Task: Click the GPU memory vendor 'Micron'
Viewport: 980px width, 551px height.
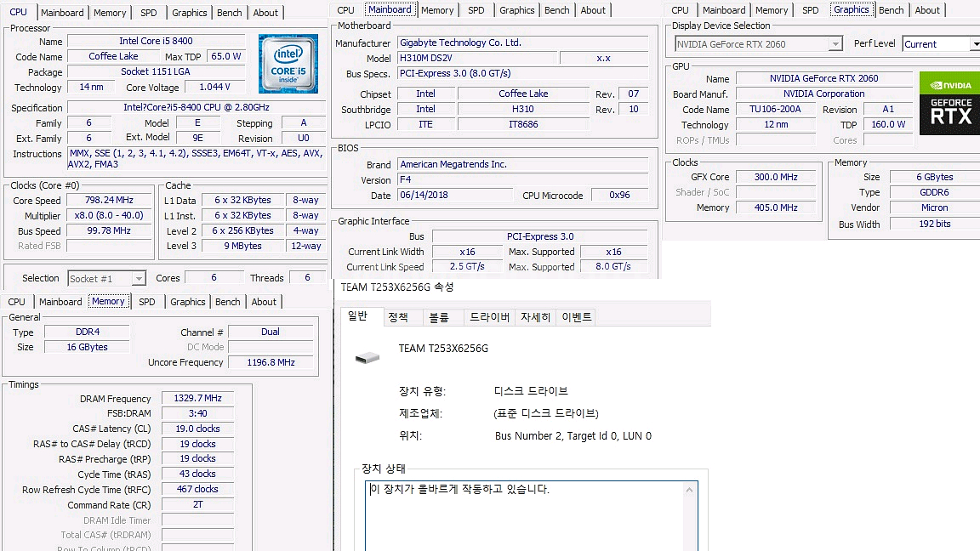Action: point(935,207)
